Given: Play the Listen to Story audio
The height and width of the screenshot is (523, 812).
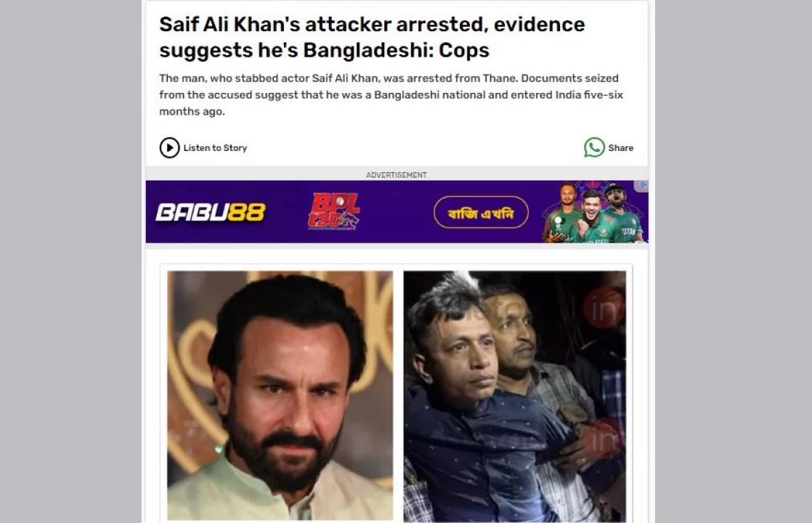Looking at the screenshot, I should (169, 147).
